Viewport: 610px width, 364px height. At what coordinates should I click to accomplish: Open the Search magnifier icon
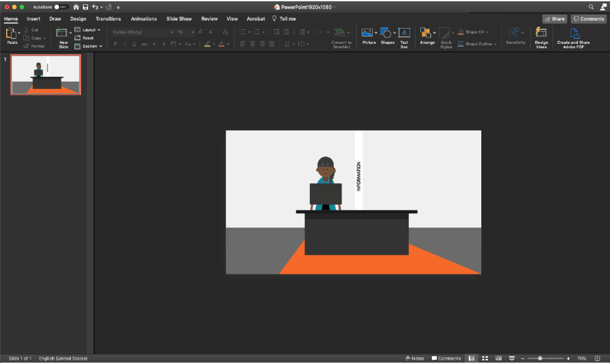tap(591, 7)
